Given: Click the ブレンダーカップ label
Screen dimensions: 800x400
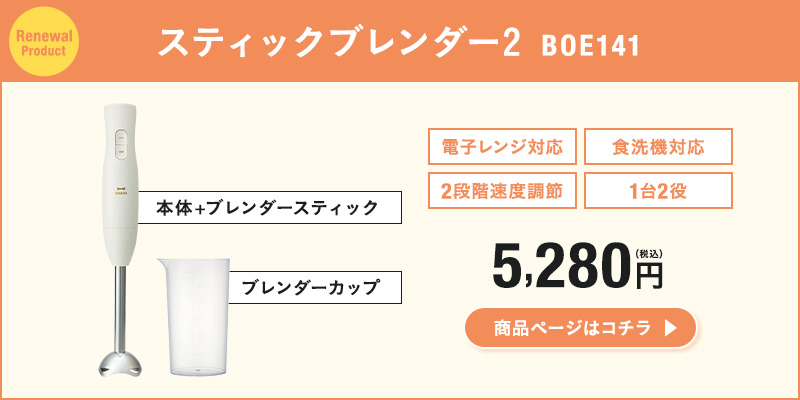Looking at the screenshot, I should [311, 288].
